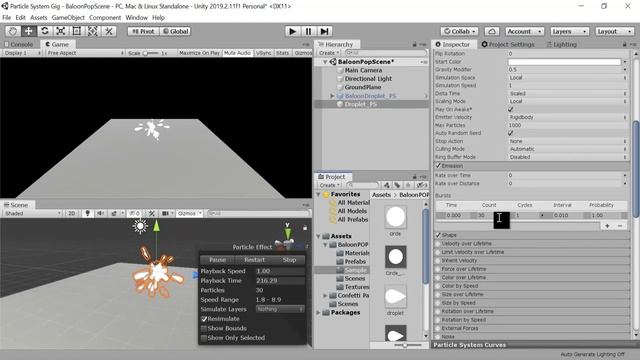Open the Layout dropdown
This screenshot has width=640, height=360.
click(613, 31)
